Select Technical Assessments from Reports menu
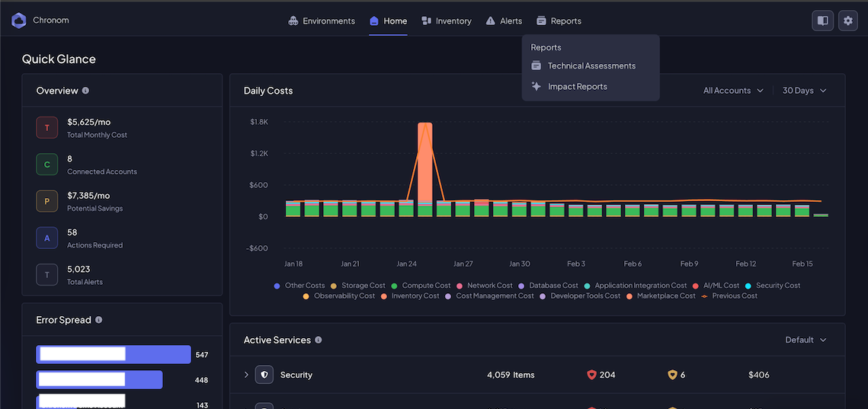Screen dimensions: 868x409 point(591,66)
